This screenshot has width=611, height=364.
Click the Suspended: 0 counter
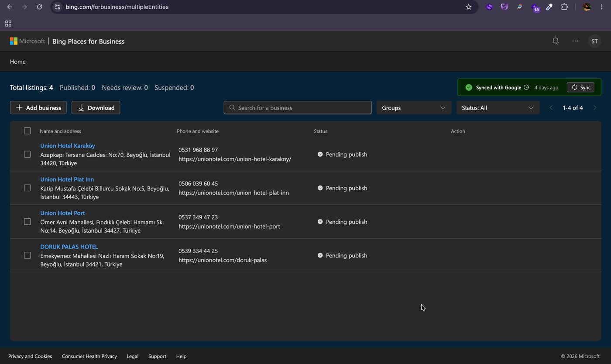174,88
